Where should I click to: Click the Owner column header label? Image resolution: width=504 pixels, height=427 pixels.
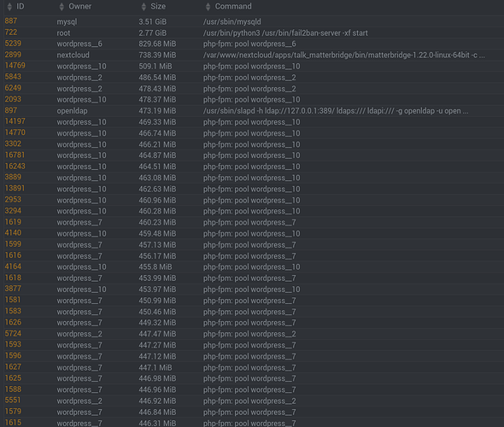click(80, 7)
